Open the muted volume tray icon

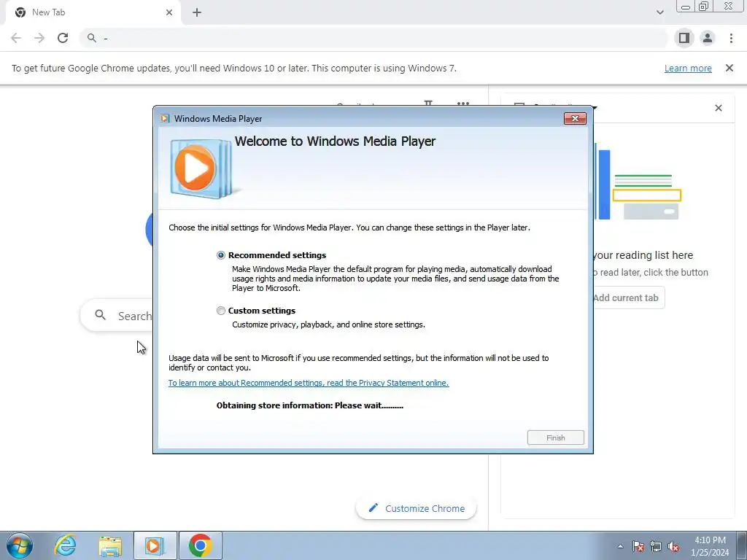tap(673, 546)
